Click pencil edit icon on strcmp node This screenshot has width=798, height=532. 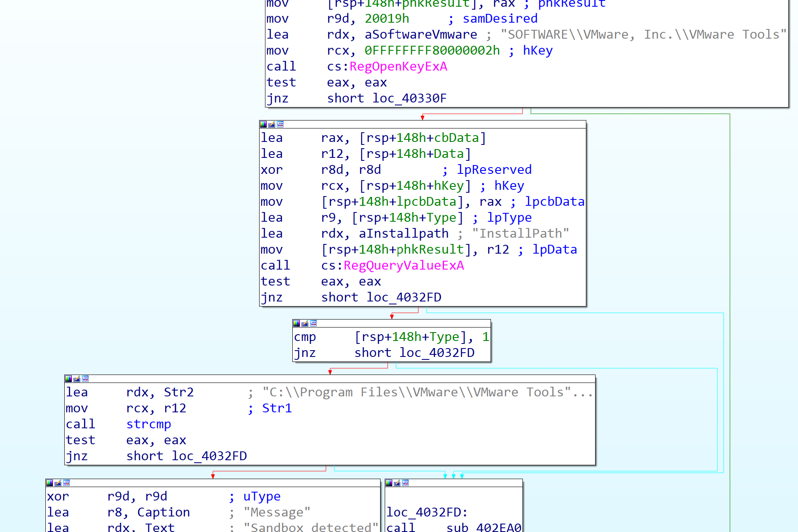coord(77,379)
